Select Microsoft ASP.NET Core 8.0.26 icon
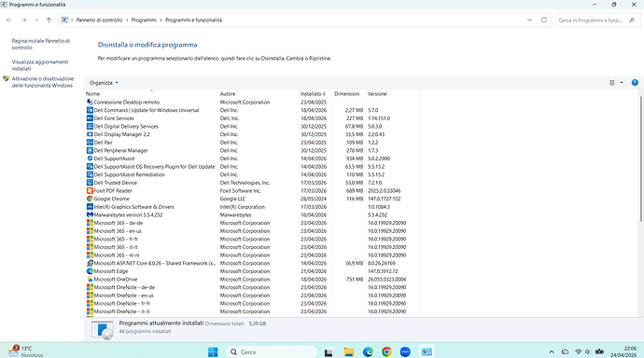 click(x=90, y=263)
